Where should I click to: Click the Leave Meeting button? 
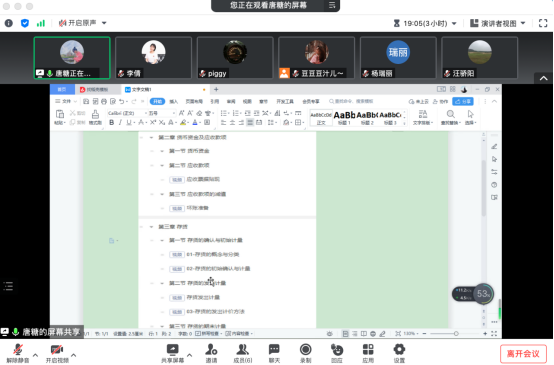523,354
